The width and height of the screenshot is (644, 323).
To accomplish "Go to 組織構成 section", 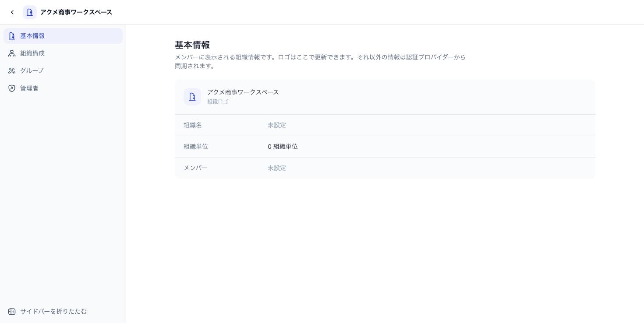I will [x=63, y=53].
